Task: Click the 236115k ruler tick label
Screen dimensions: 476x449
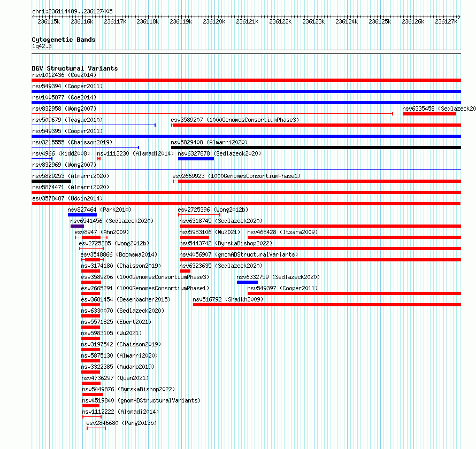Action: tap(49, 21)
